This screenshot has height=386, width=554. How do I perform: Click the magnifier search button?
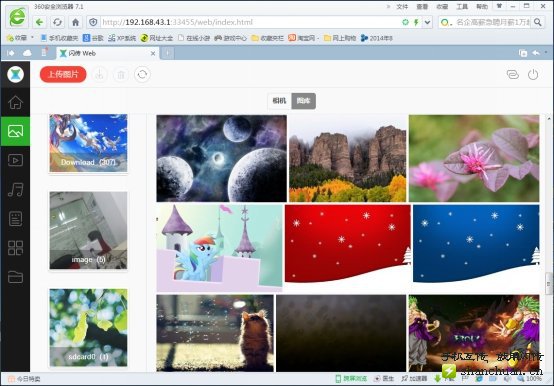pyautogui.click(x=538, y=22)
